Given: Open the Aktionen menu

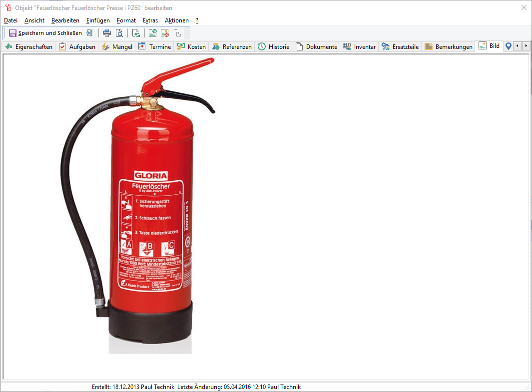Looking at the screenshot, I should point(176,20).
